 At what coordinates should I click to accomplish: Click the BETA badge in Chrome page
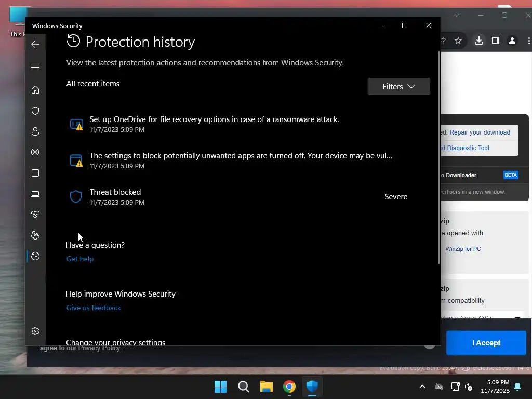(x=511, y=175)
